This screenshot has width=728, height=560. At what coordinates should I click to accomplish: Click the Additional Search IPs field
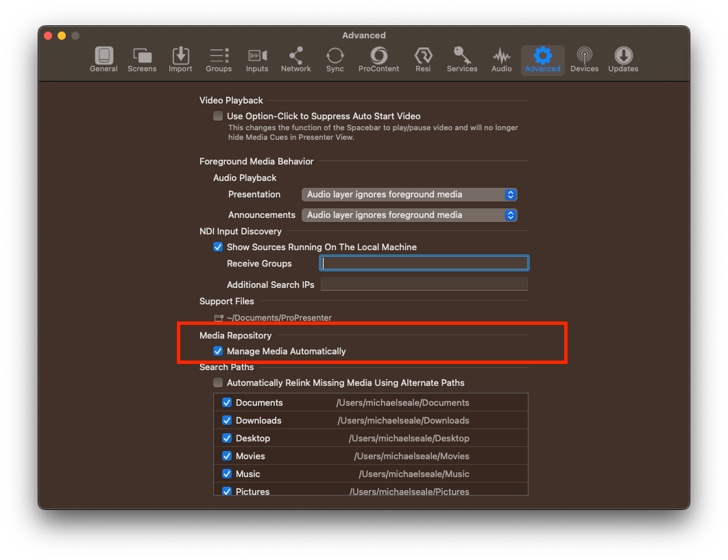(x=424, y=284)
